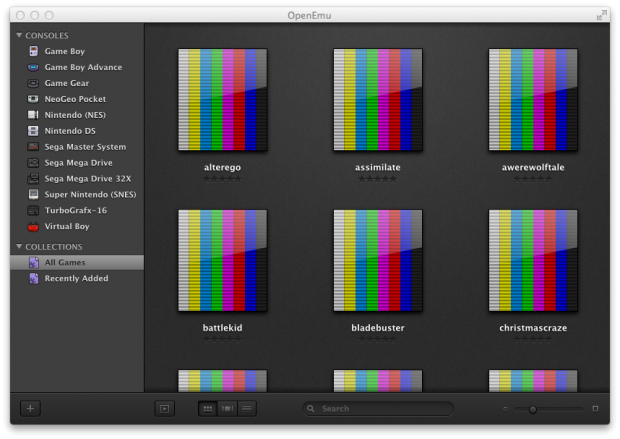This screenshot has height=439, width=620.
Task: Select Nintendo DS in the sidebar
Action: pos(70,131)
